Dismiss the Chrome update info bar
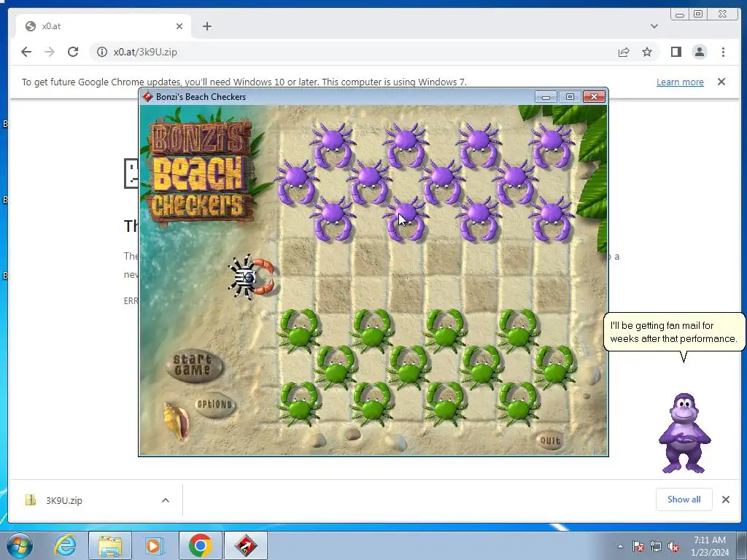747x560 pixels. (721, 82)
